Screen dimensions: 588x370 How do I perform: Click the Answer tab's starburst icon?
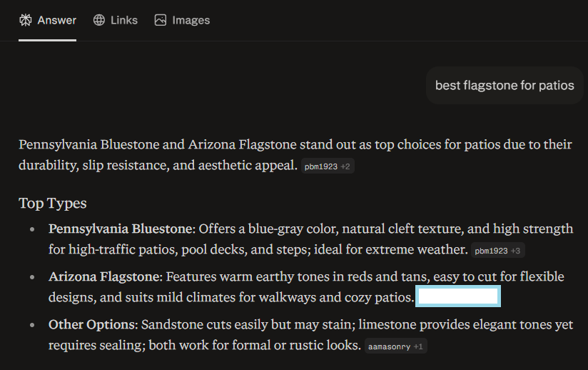tap(25, 20)
